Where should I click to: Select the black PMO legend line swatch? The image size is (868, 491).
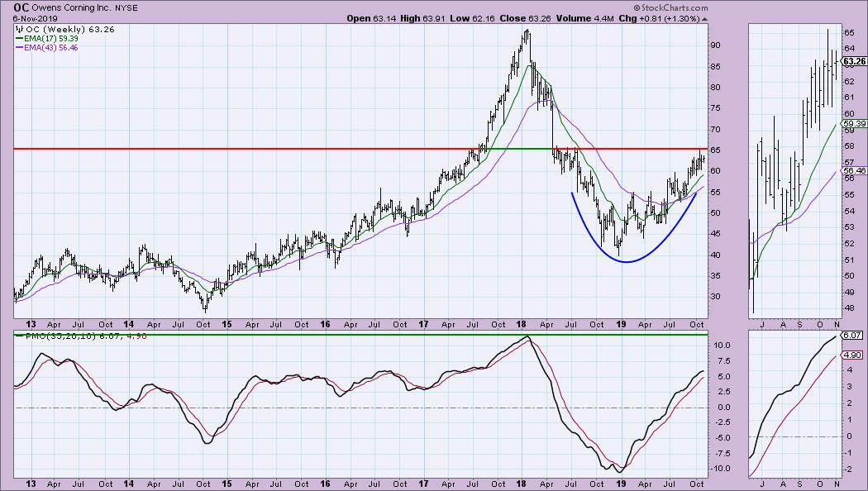coord(20,336)
